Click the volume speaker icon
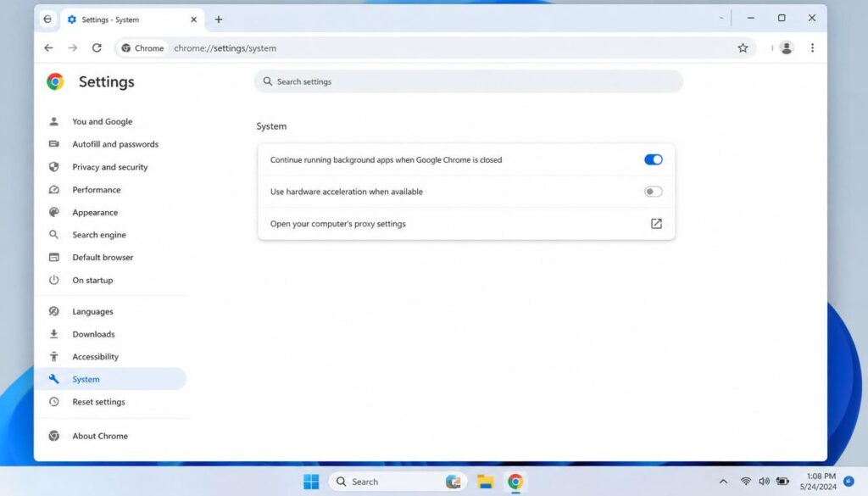 (764, 482)
